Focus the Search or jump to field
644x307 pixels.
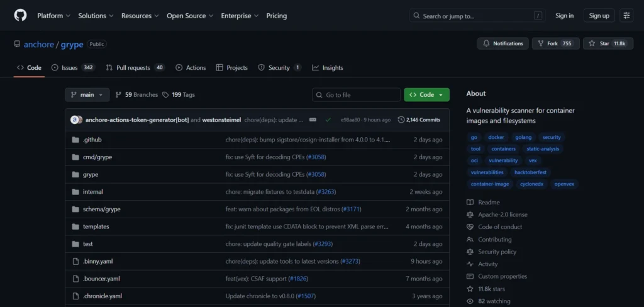tap(477, 16)
